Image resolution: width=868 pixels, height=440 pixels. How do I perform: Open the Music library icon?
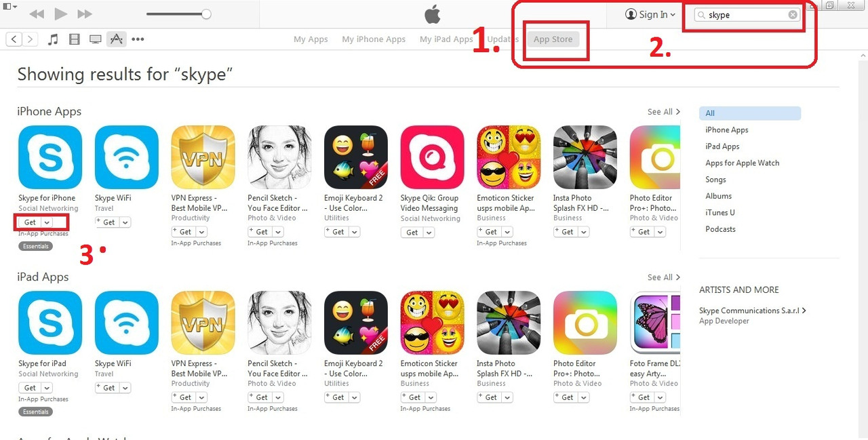54,39
